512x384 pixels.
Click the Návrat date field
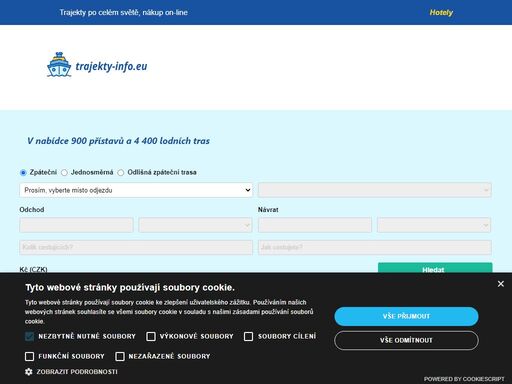(315, 225)
